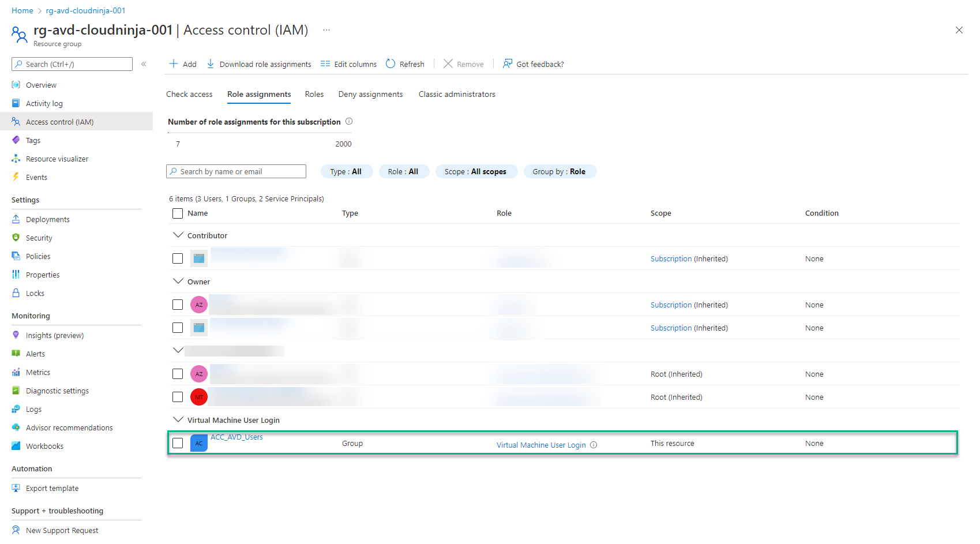Open Policies icon in sidebar
The image size is (980, 544).
click(16, 256)
